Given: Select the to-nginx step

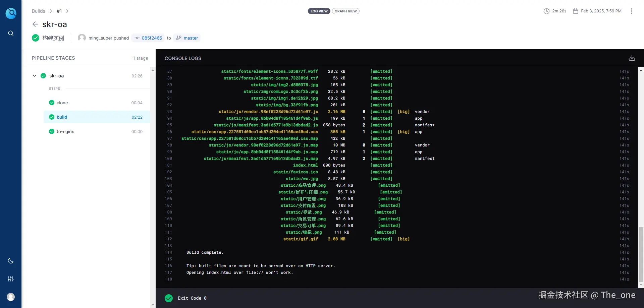Looking at the screenshot, I should [97, 131].
